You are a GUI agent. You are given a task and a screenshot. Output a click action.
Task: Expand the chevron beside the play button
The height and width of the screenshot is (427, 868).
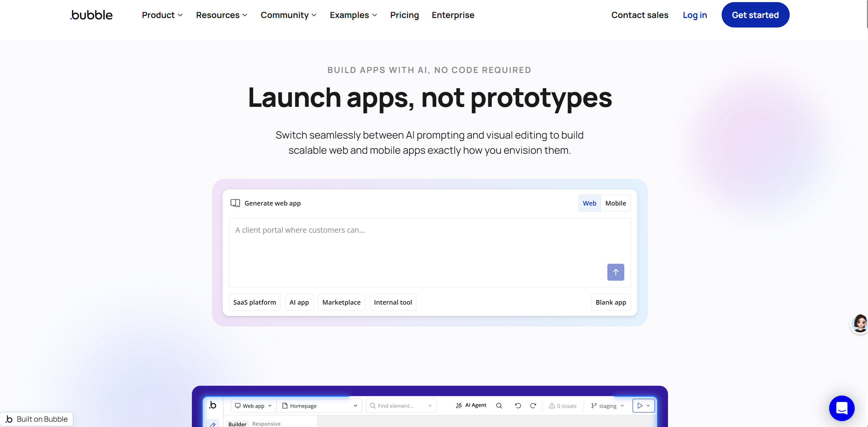click(648, 406)
